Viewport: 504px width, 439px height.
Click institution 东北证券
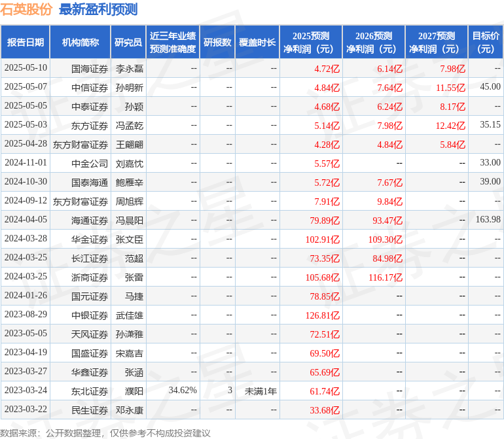pyautogui.click(x=90, y=391)
